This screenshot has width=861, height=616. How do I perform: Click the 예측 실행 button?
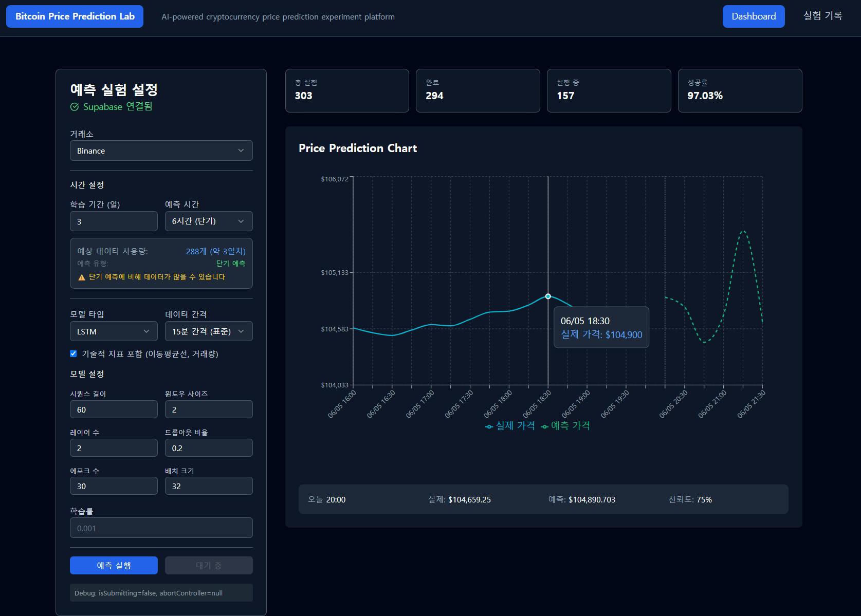pos(114,565)
